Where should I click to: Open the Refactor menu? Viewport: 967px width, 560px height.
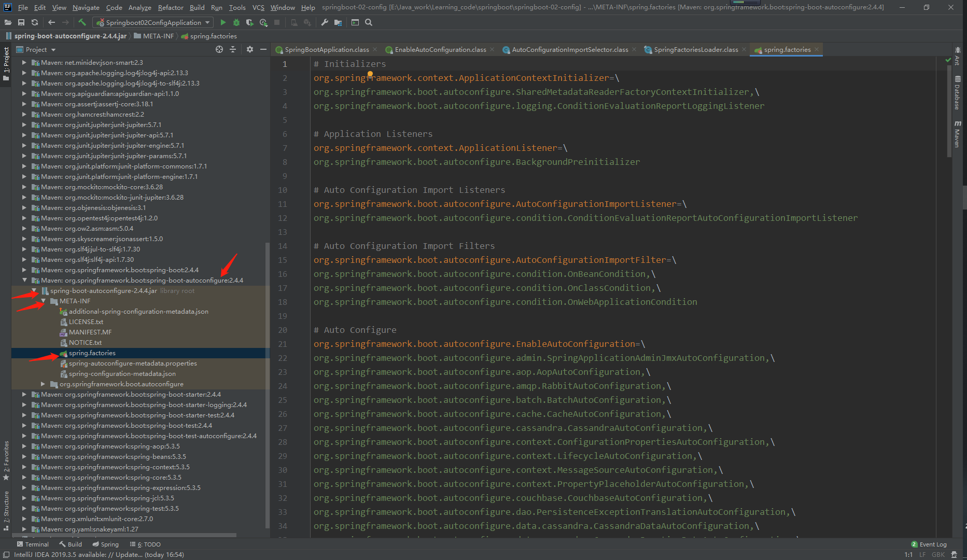click(171, 7)
